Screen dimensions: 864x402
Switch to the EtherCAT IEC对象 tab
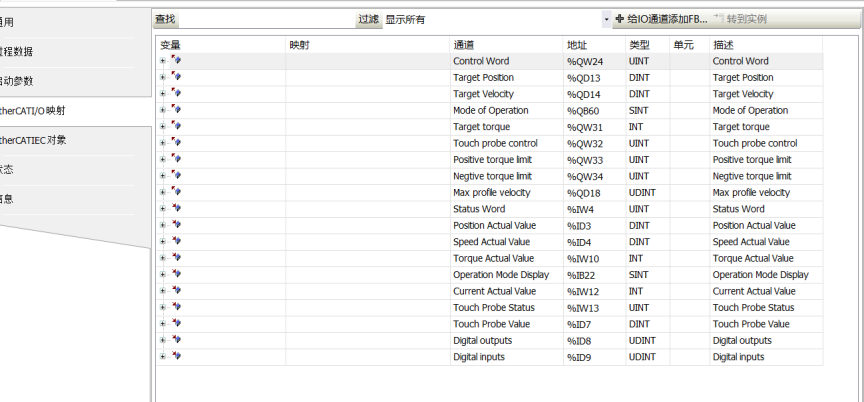pyautogui.click(x=34, y=140)
